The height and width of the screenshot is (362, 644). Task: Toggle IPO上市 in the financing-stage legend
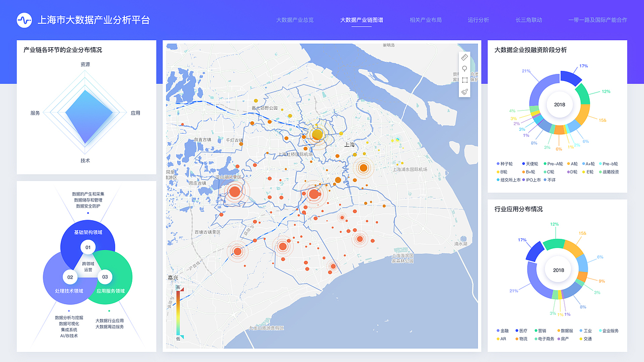pos(532,180)
